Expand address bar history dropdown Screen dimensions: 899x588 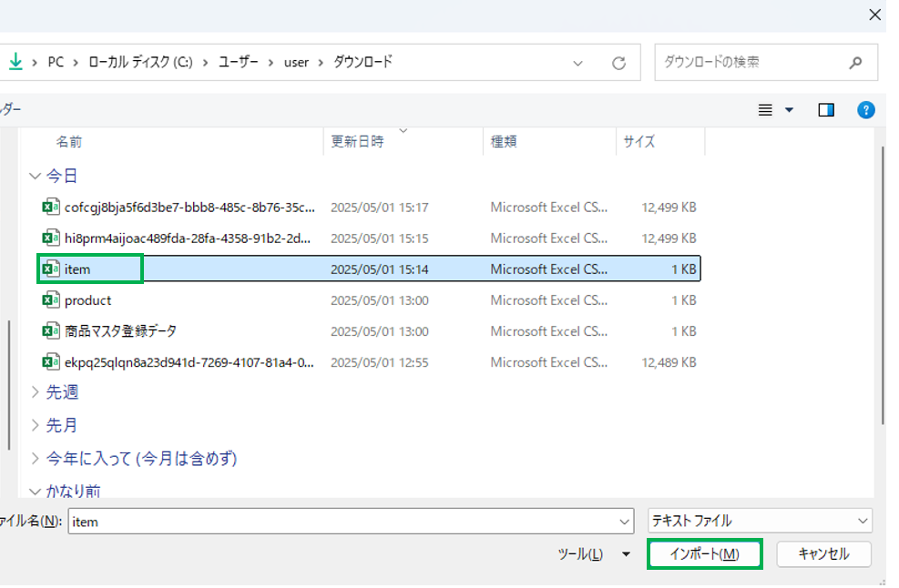click(577, 63)
